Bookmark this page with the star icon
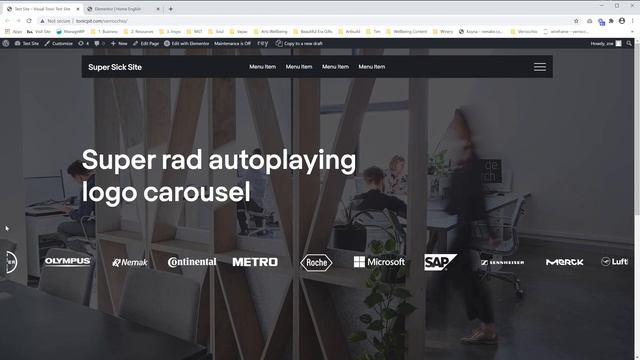The image size is (640, 360). [576, 21]
